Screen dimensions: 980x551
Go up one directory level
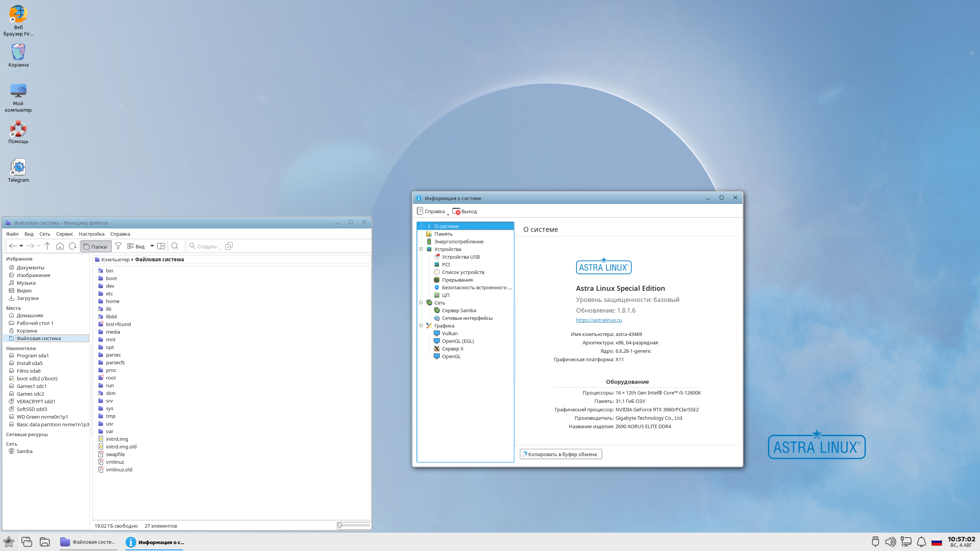tap(47, 246)
